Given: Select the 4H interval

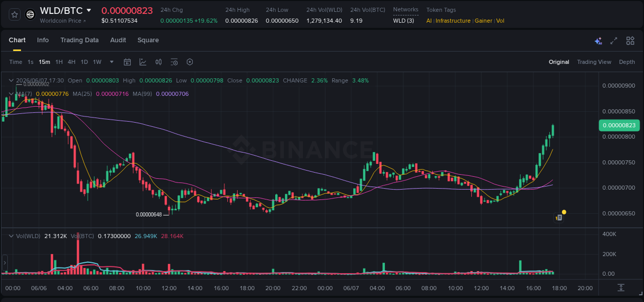Looking at the screenshot, I should pyautogui.click(x=71, y=62).
